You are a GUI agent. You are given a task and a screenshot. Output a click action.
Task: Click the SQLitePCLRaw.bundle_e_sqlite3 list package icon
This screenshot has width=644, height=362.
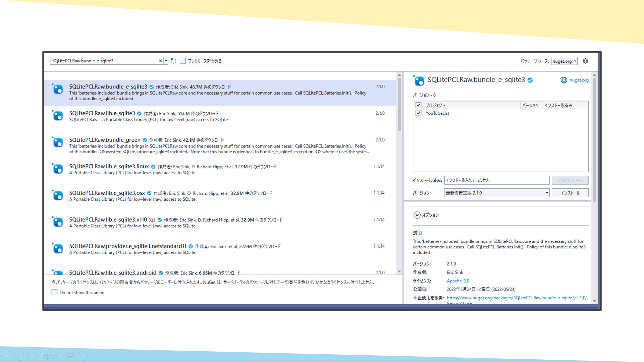click(x=57, y=89)
